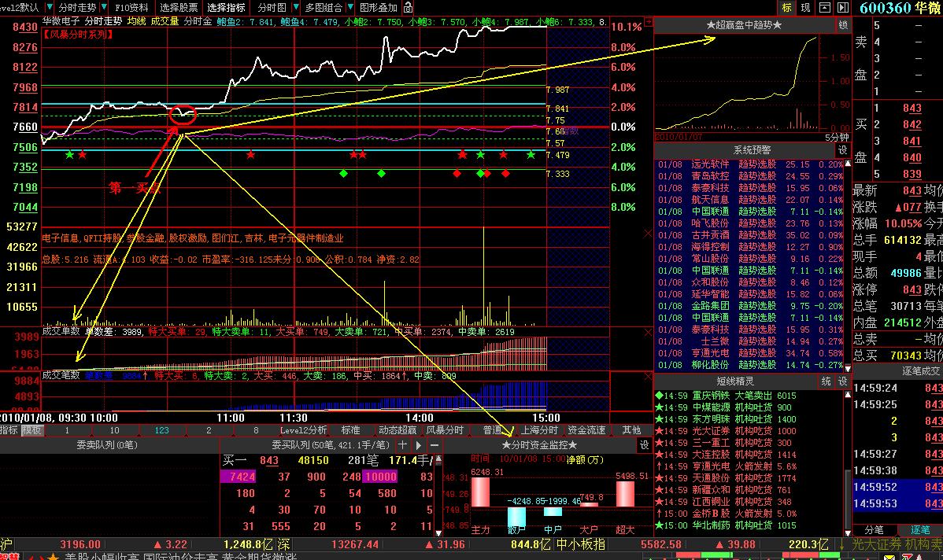Click the play arrow icon in 委买队列 header
This screenshot has height=560, width=943.
click(x=419, y=445)
